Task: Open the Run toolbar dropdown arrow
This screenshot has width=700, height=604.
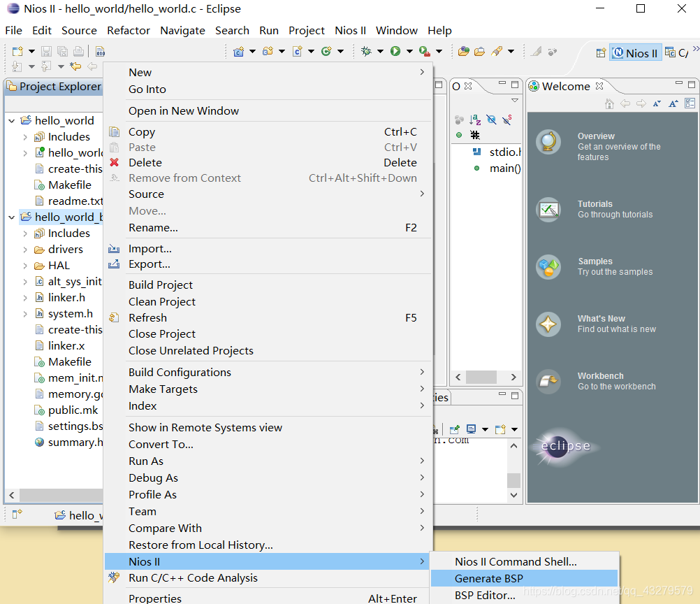Action: (x=409, y=51)
